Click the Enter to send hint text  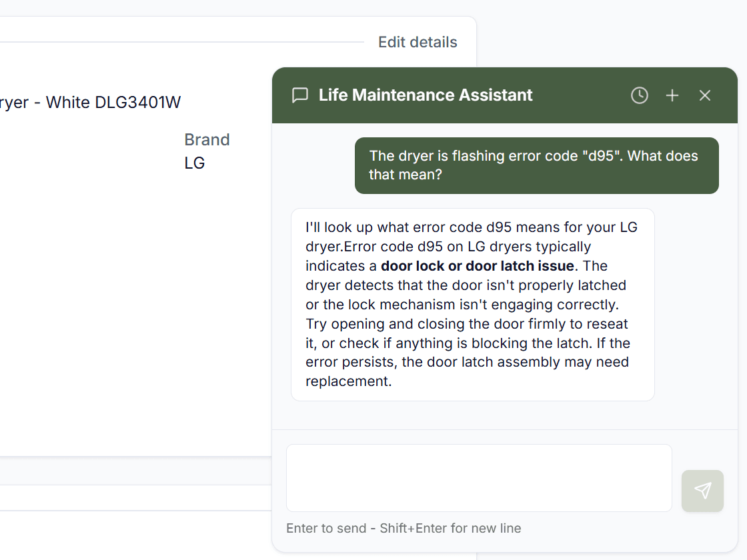pyautogui.click(x=403, y=528)
